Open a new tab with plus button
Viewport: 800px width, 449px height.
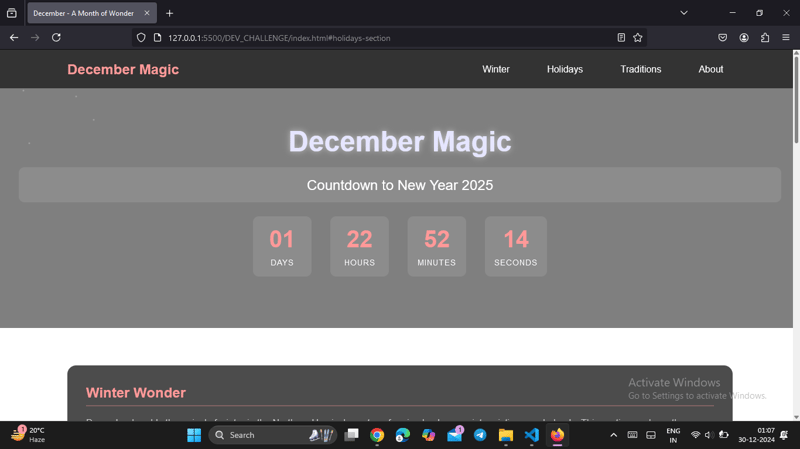click(x=169, y=13)
